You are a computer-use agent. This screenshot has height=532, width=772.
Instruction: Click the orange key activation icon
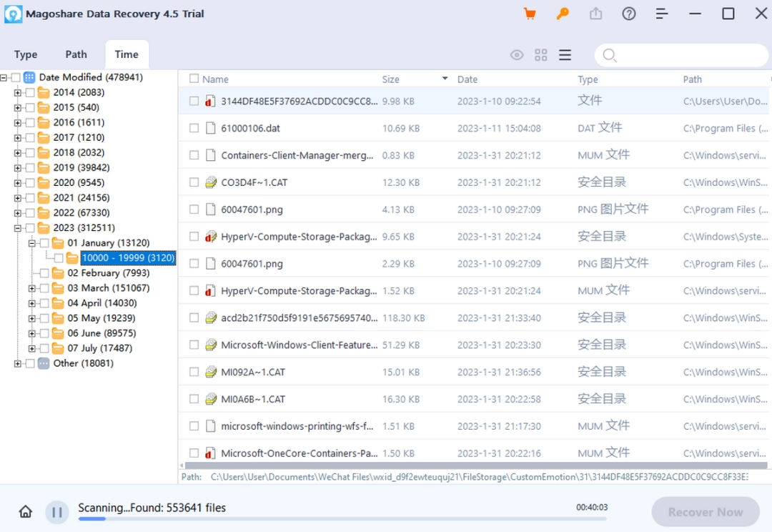563,14
